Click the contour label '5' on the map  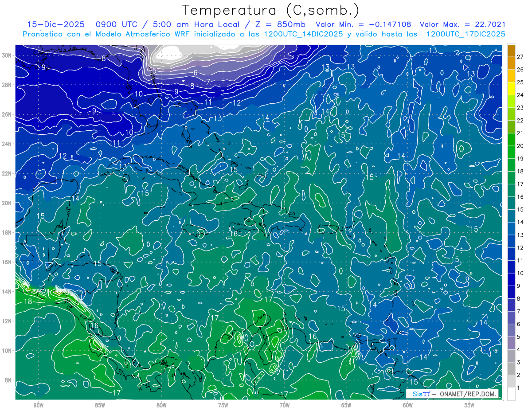(x=154, y=71)
